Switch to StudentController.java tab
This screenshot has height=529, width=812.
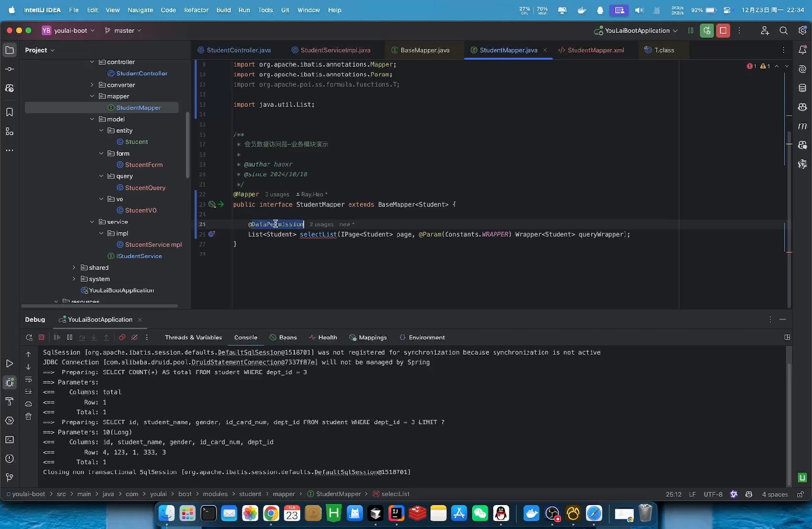(234, 50)
